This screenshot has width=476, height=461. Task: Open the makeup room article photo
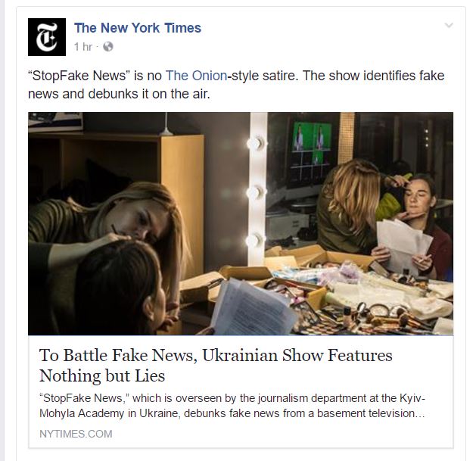point(241,224)
